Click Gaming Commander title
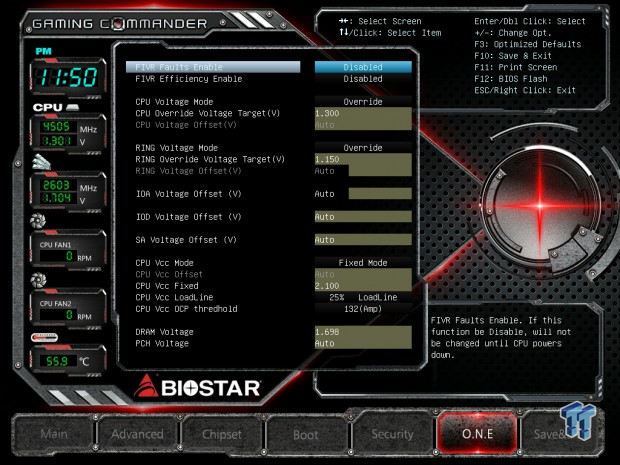Screen dimensions: 620x465 point(119,24)
